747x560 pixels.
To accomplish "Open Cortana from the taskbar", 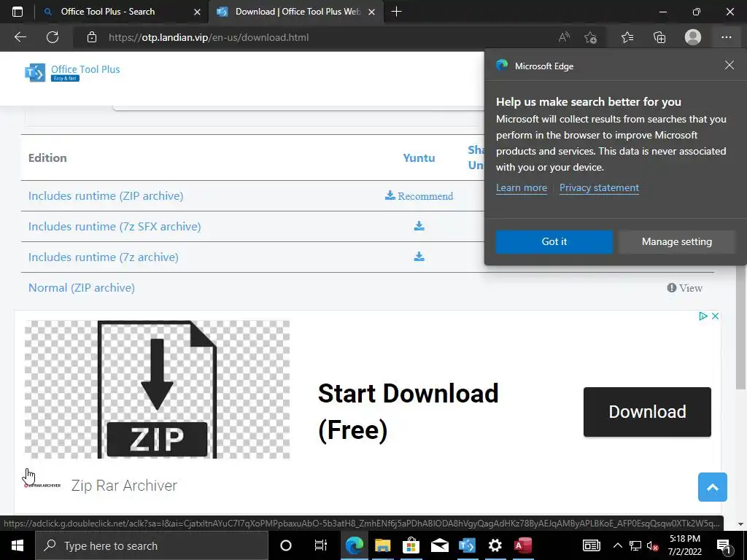I will (x=286, y=545).
